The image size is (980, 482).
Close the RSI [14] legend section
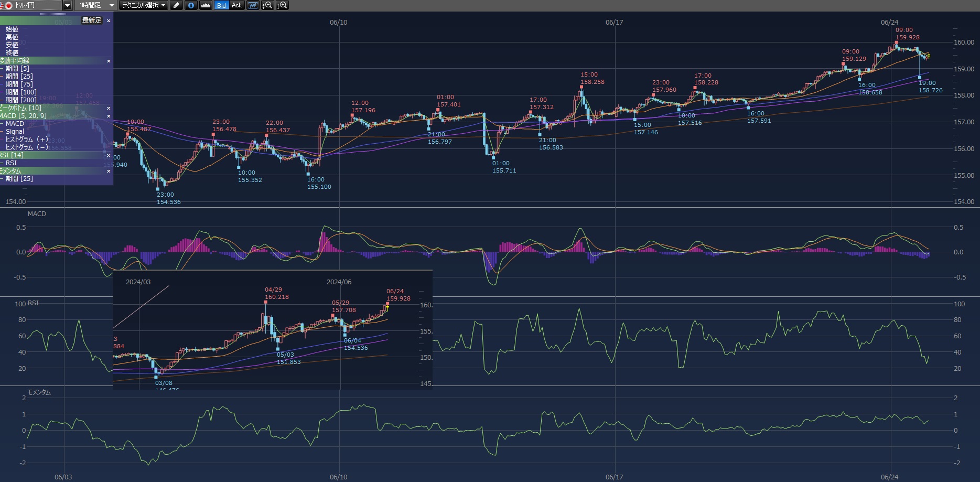[x=109, y=155]
